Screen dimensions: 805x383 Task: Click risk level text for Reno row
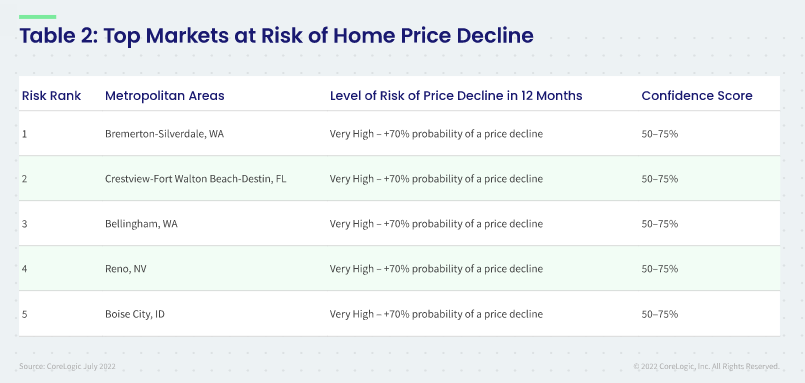click(436, 269)
